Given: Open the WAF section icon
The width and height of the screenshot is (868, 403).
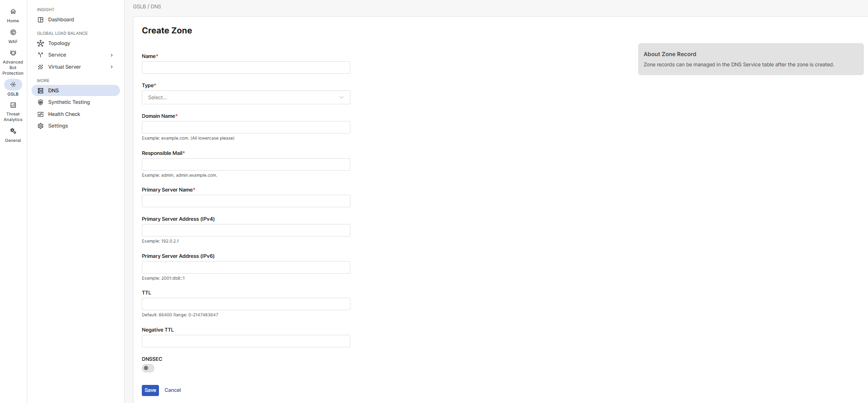Looking at the screenshot, I should [x=13, y=32].
